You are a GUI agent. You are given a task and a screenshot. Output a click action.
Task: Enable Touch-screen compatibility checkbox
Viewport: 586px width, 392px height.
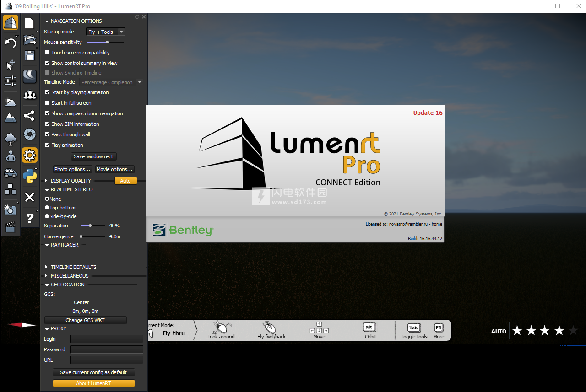coord(48,53)
